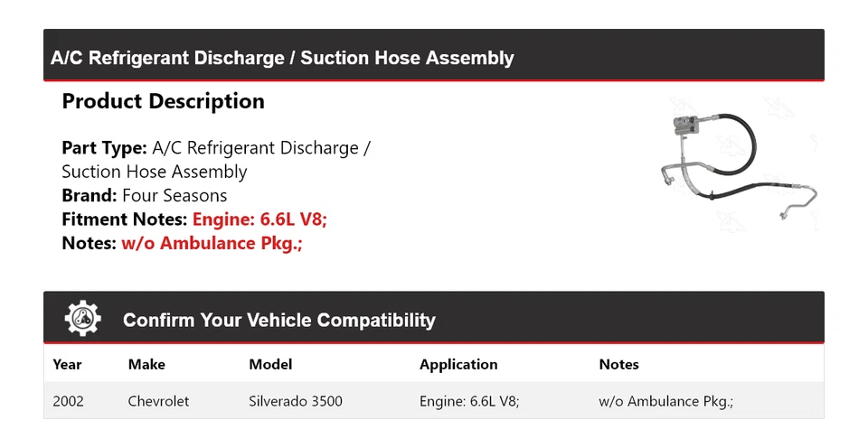
Task: Select the Chevrolet make cell
Action: (158, 401)
